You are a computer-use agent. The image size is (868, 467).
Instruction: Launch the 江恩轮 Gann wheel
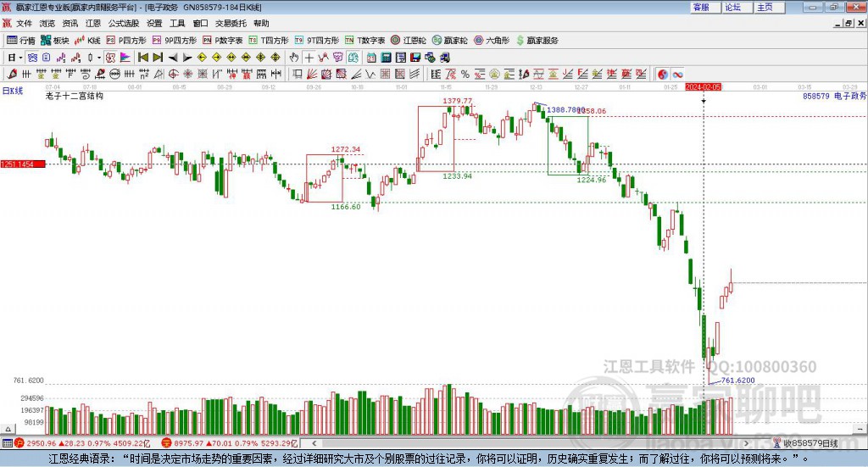click(x=409, y=41)
